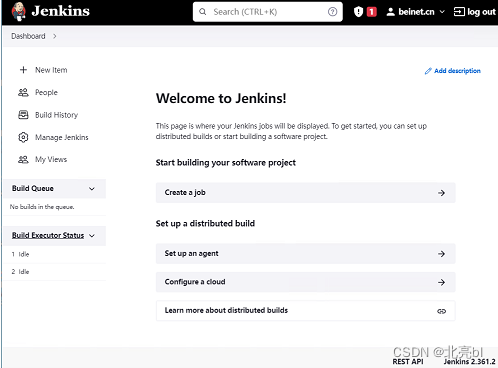The image size is (498, 368).
Task: Open the Build Executor Status link
Action: pyautogui.click(x=48, y=235)
